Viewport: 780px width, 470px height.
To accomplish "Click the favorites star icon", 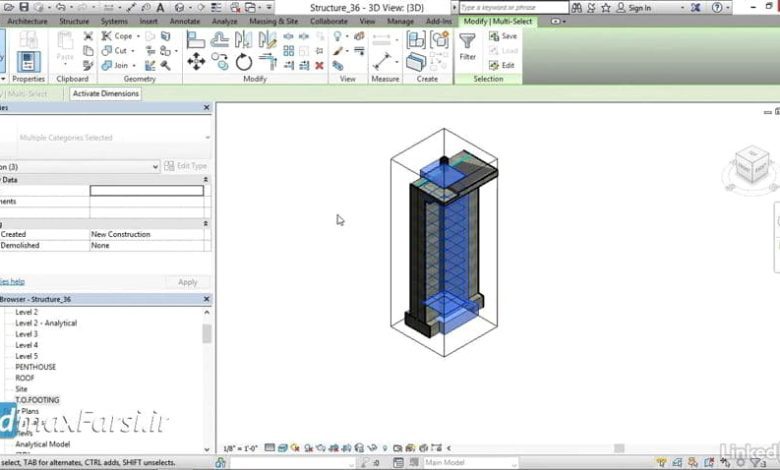I will pyautogui.click(x=606, y=8).
